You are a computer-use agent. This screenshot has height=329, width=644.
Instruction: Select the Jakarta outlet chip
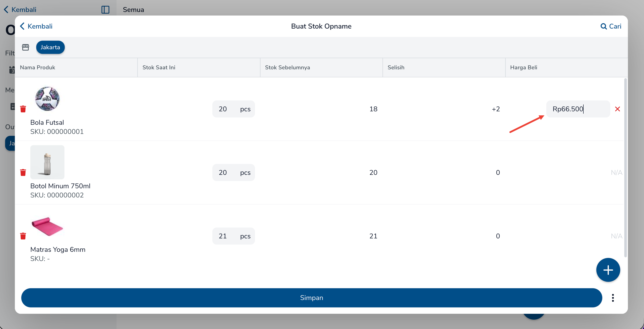50,47
